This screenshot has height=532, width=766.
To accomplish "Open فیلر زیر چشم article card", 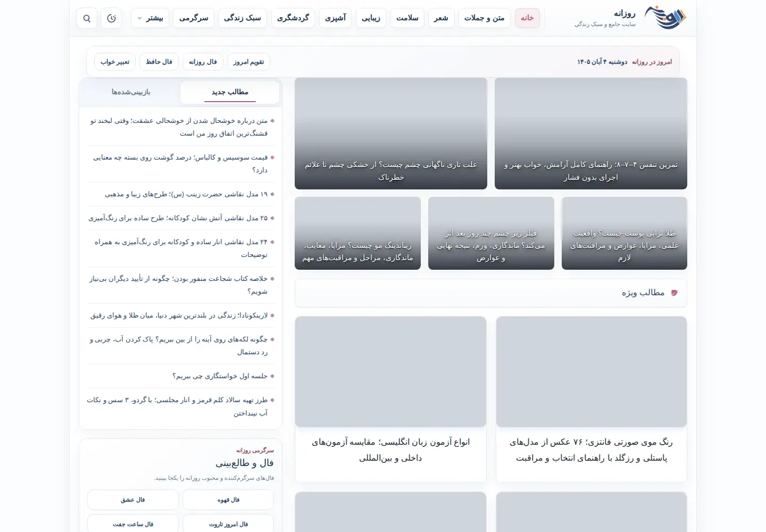I will [x=491, y=233].
